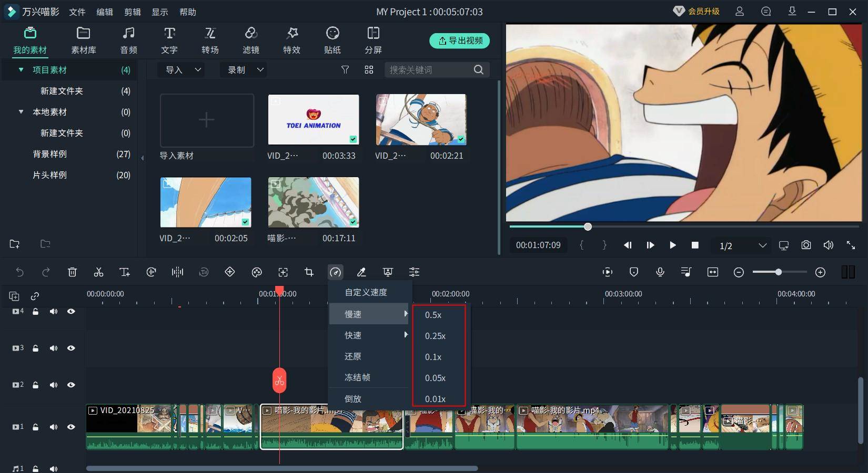Click the 导入素材 placeholder tile
The width and height of the screenshot is (868, 473).
point(207,120)
